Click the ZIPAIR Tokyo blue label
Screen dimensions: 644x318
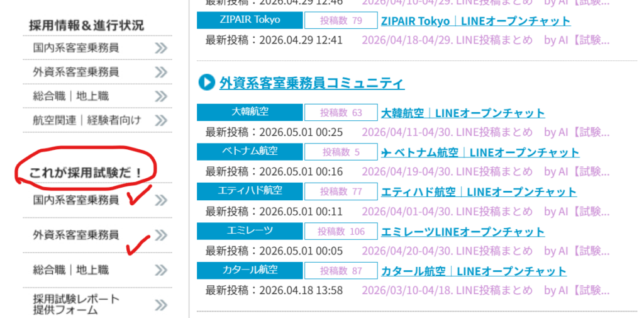[x=250, y=20]
